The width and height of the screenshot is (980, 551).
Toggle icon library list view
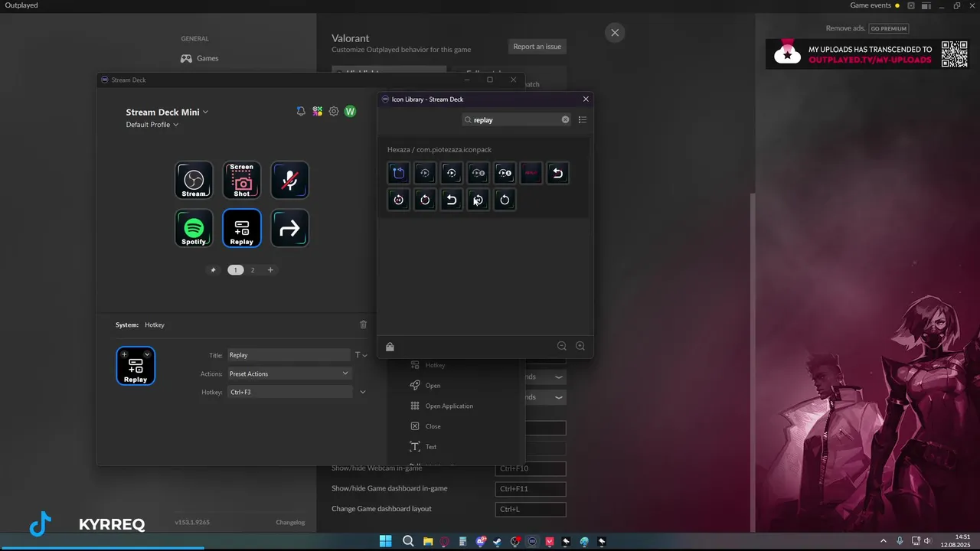[x=583, y=119]
